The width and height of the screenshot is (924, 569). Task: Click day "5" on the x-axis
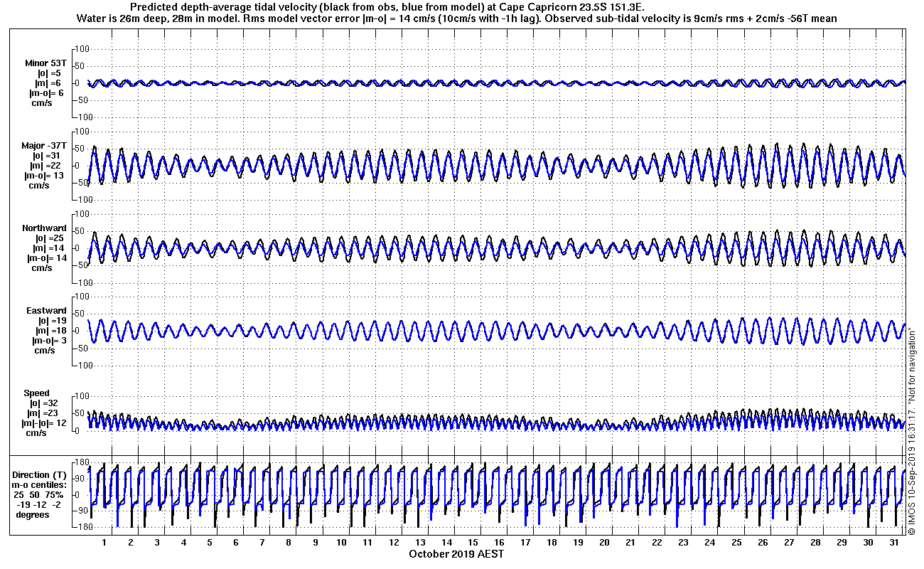point(210,542)
